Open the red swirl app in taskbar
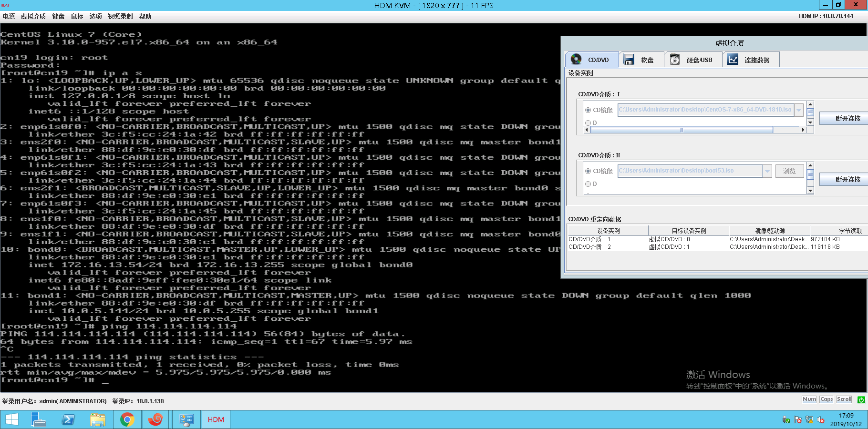Image resolution: width=868 pixels, height=429 pixels. [155, 419]
